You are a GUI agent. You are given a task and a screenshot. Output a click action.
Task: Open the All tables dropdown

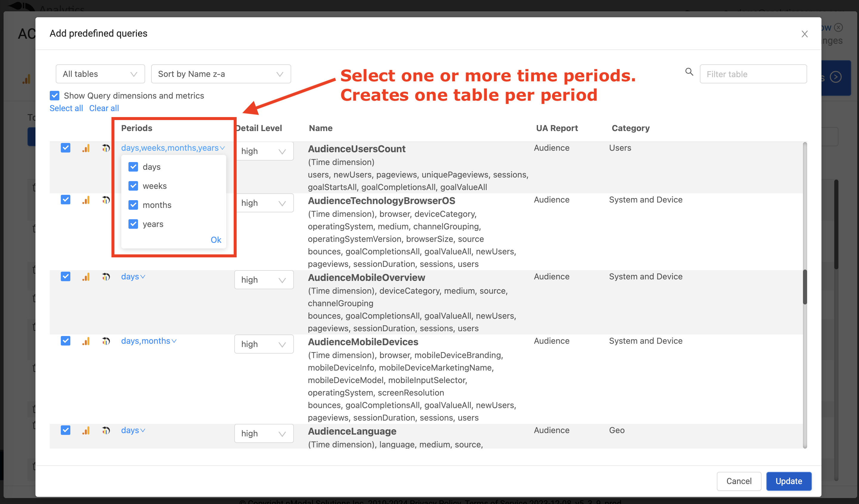point(100,74)
